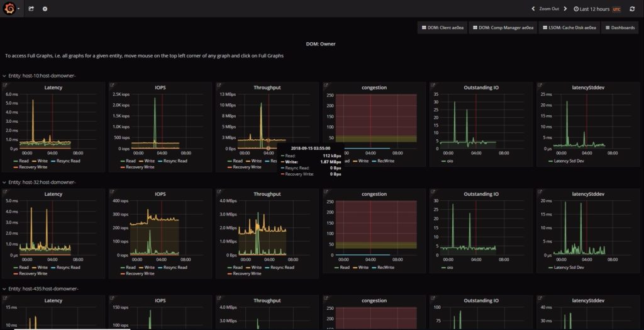The width and height of the screenshot is (644, 330).
Task: Toggle Write series in host-10 Latency legend
Action: [x=42, y=161]
